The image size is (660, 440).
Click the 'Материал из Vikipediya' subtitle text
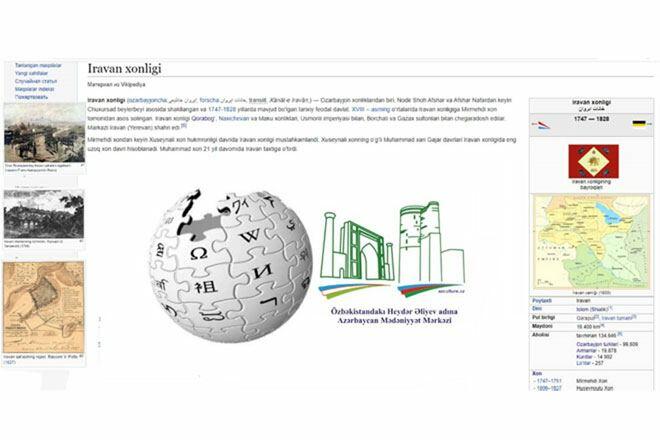tap(116, 85)
